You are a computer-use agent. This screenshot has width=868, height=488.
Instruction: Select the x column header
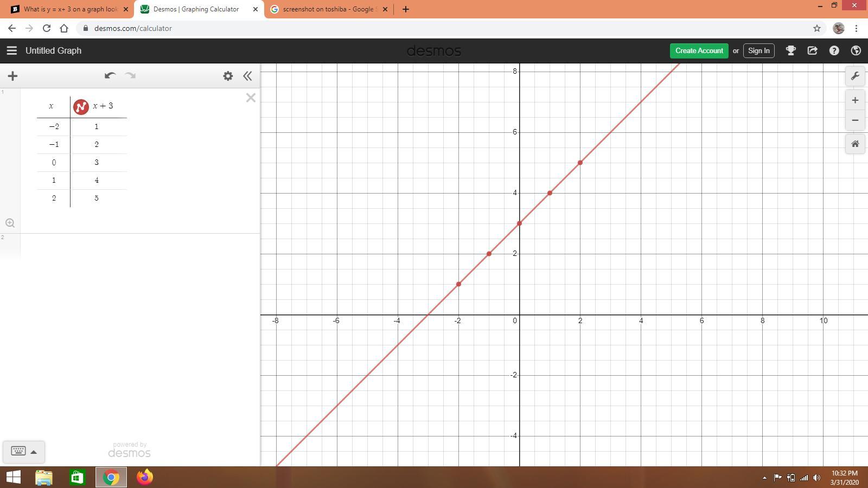pos(52,106)
